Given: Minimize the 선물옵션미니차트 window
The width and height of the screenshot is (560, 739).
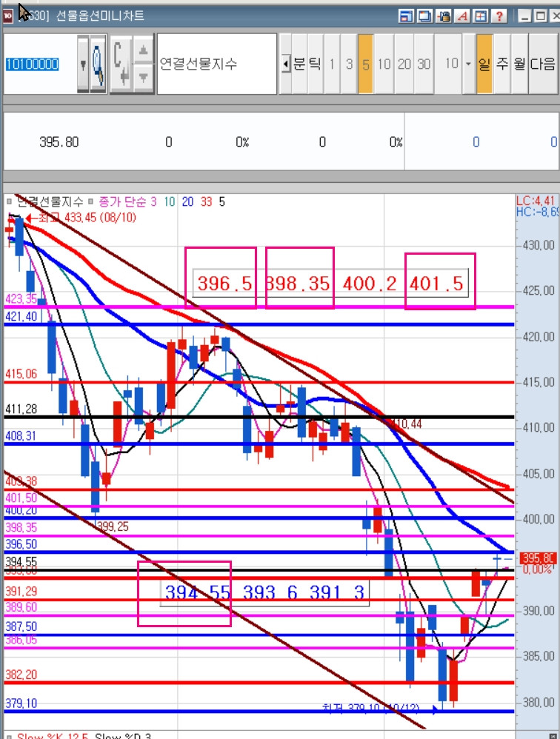Looking at the screenshot, I should coord(524,16).
